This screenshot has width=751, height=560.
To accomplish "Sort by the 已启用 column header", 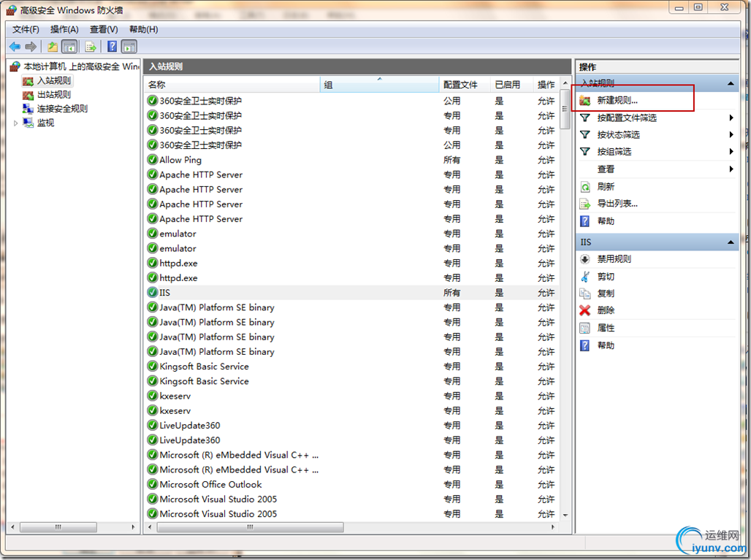I will pos(512,85).
